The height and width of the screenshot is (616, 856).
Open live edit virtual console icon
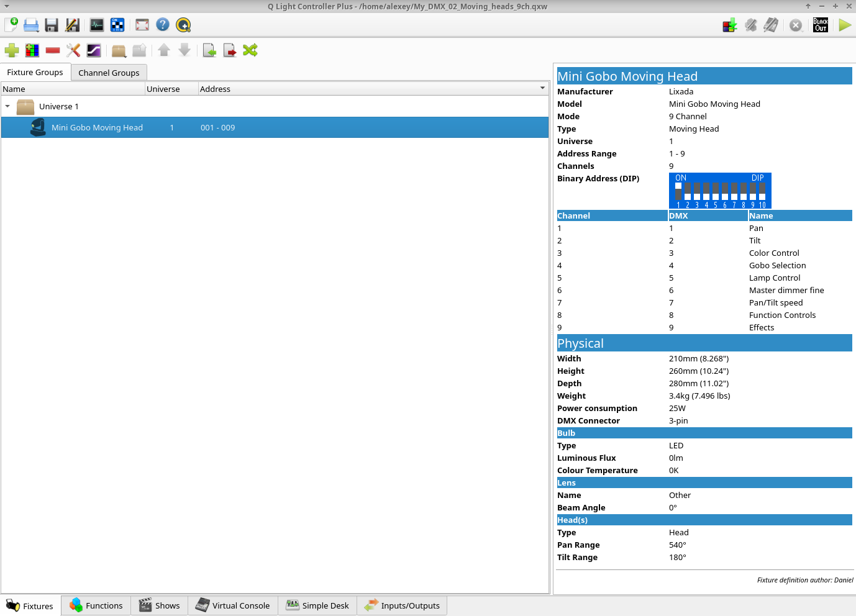click(x=771, y=25)
